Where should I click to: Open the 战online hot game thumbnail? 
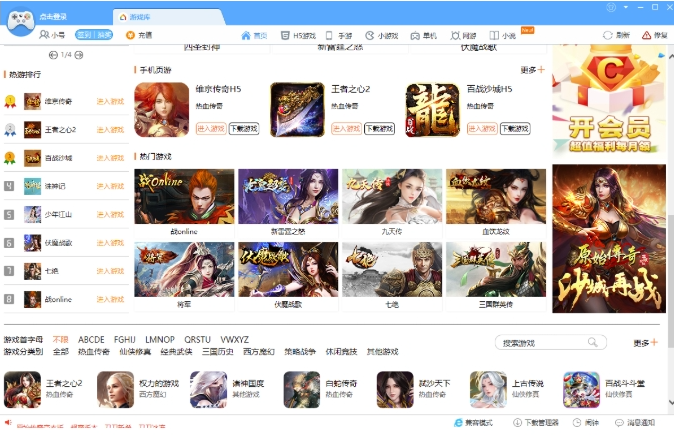(x=184, y=196)
